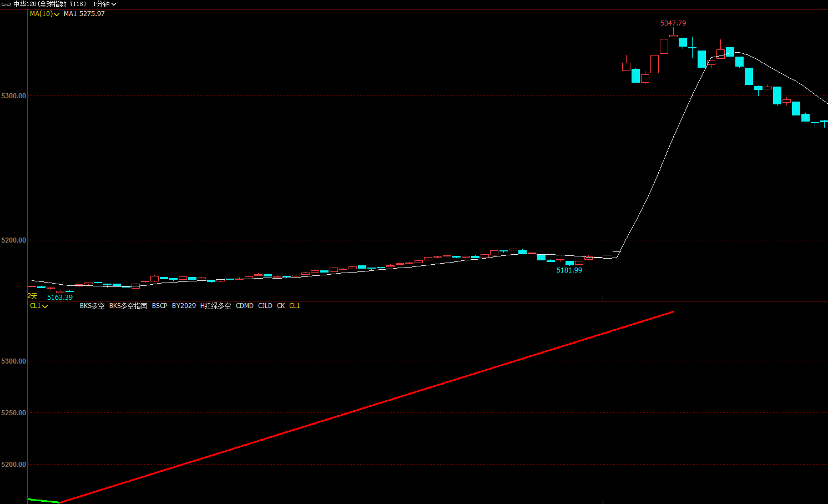Viewport: 828px width, 504px height.
Task: Switch to the BKS多空 indicator tab
Action: pos(92,306)
